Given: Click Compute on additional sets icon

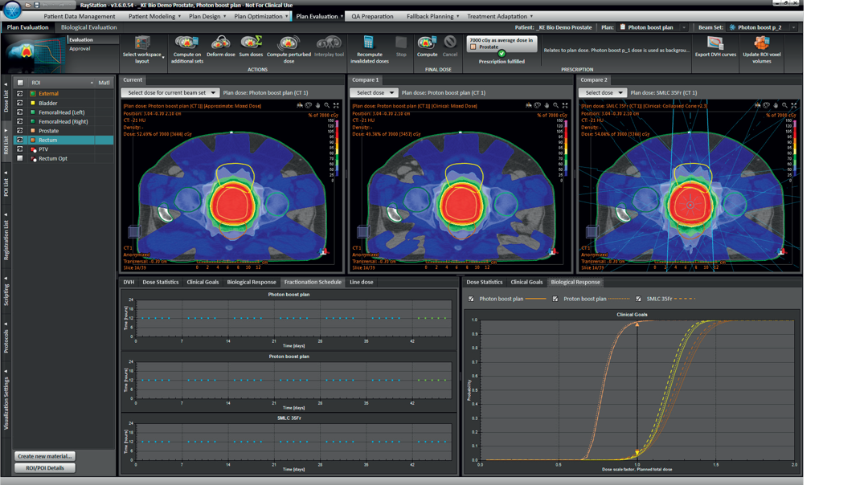Looking at the screenshot, I should [x=186, y=43].
